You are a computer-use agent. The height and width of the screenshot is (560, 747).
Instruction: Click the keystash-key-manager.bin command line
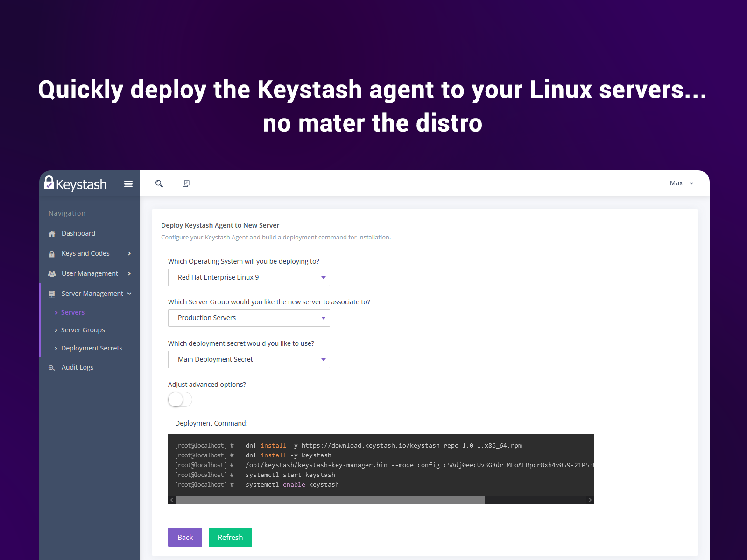[419, 465]
